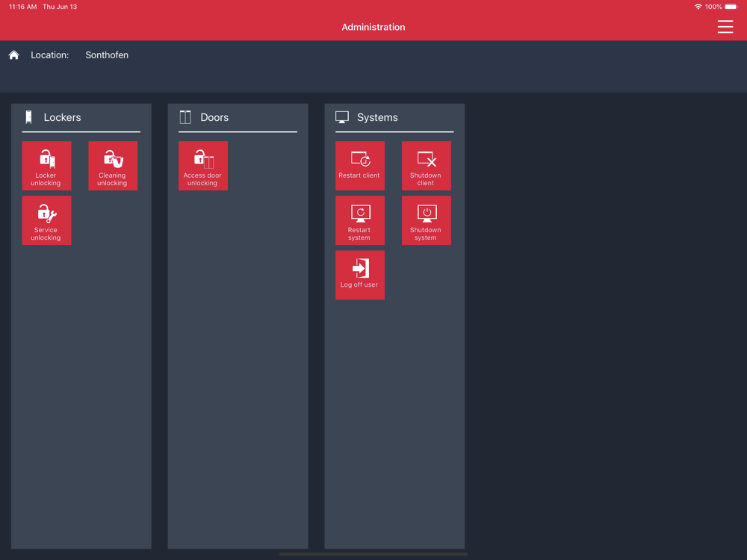The width and height of the screenshot is (747, 560).
Task: Click the Lockers section header
Action: click(x=63, y=117)
